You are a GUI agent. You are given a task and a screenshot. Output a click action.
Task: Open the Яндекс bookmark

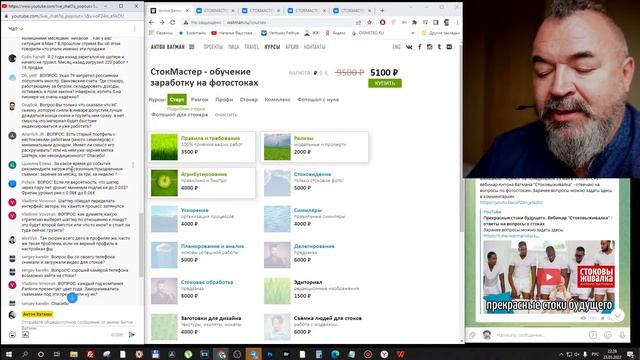(x=335, y=33)
